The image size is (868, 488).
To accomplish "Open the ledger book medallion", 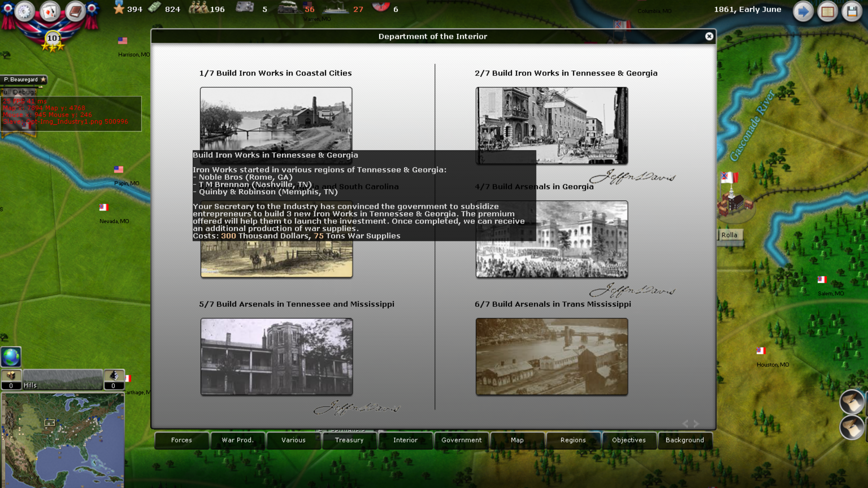I will point(75,11).
